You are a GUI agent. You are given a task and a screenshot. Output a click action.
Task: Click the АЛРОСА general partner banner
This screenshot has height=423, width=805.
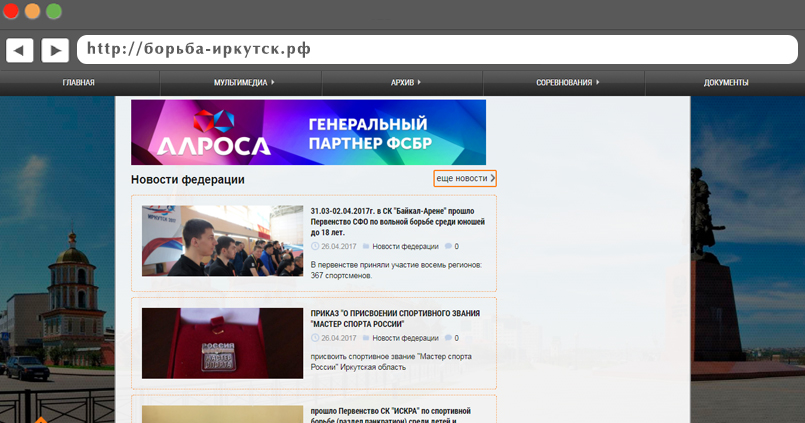point(309,132)
